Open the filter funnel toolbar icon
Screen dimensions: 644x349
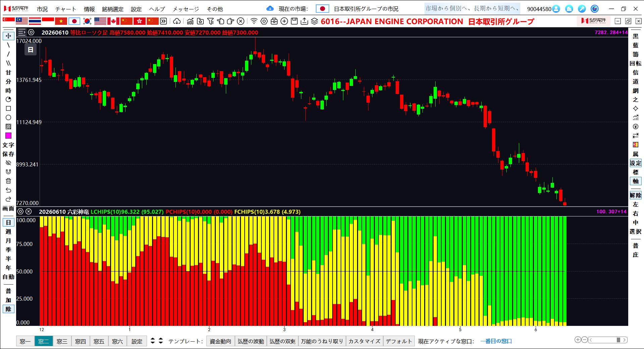210,21
